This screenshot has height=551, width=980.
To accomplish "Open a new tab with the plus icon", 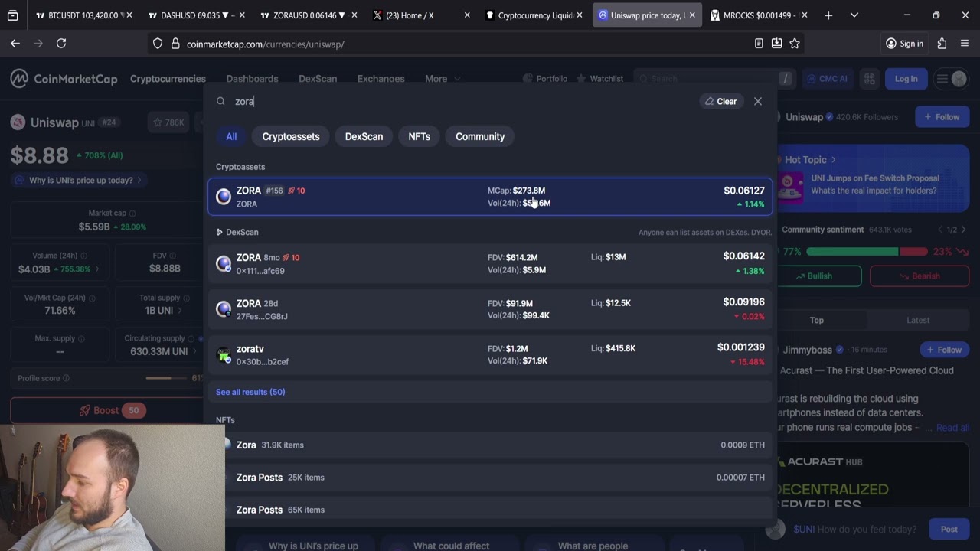I will click(828, 15).
